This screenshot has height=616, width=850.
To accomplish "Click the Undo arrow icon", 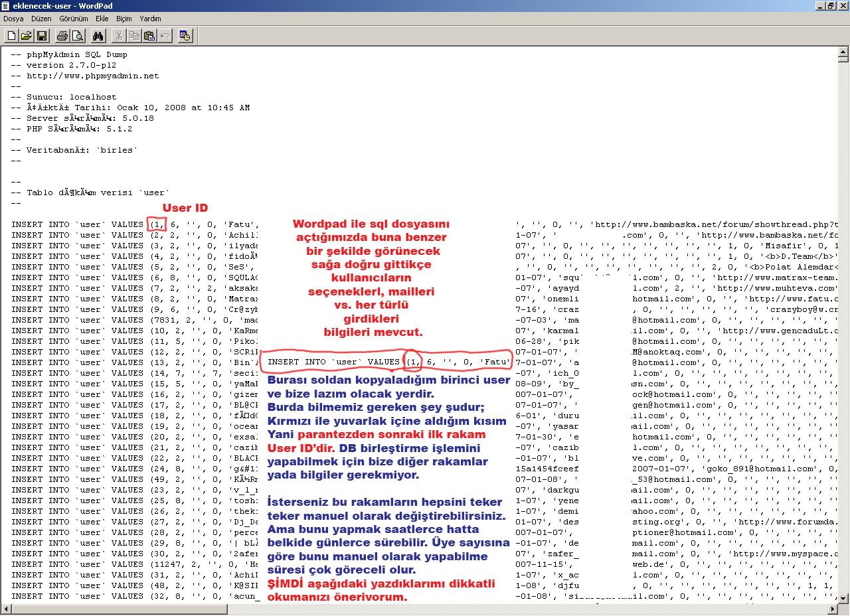I will point(165,36).
